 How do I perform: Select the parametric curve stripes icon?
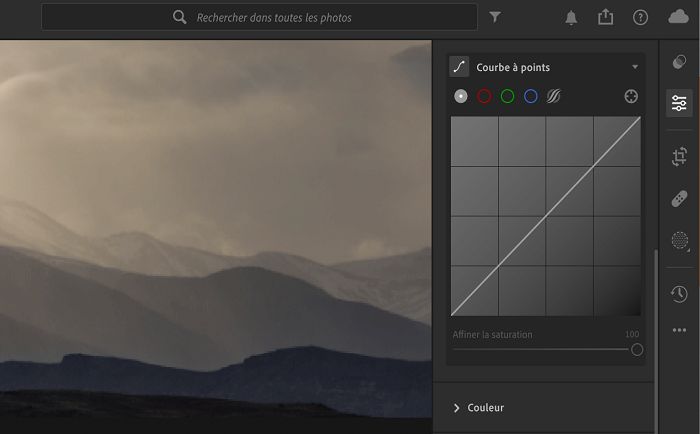(554, 96)
